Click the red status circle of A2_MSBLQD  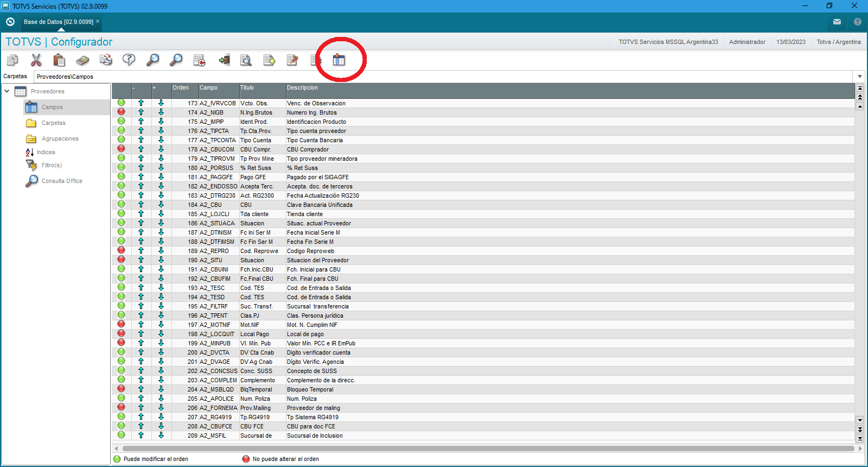pos(122,389)
